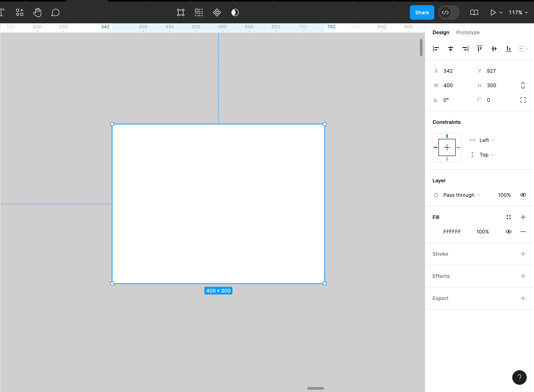The height and width of the screenshot is (392, 534).
Task: Click the Share button
Action: coord(422,12)
